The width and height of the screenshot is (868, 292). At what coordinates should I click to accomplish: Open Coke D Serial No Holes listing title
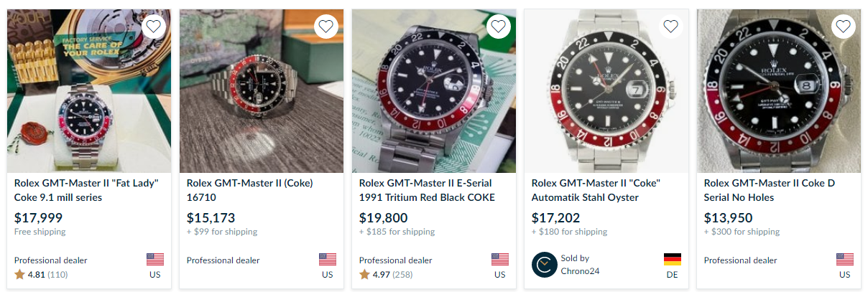[x=770, y=190]
